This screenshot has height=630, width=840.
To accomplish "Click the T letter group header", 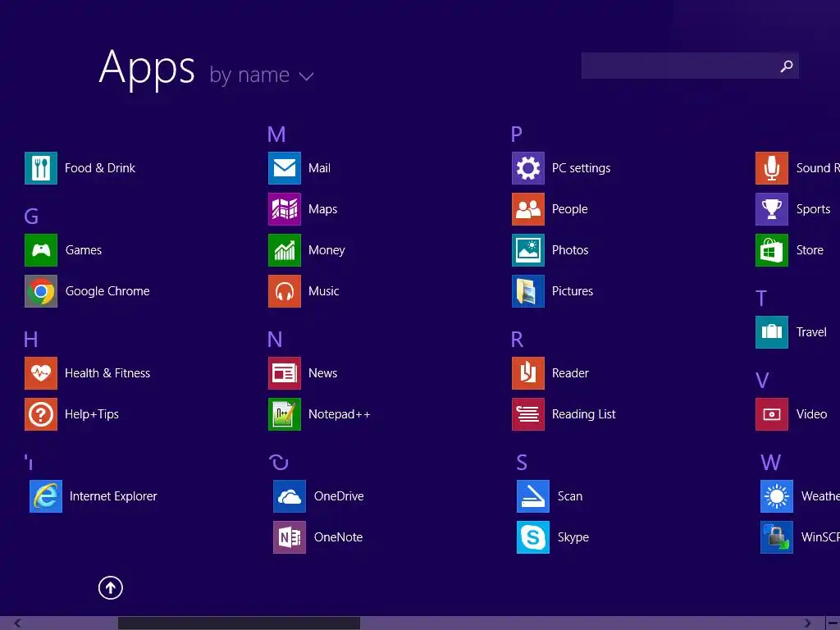I will (x=761, y=299).
